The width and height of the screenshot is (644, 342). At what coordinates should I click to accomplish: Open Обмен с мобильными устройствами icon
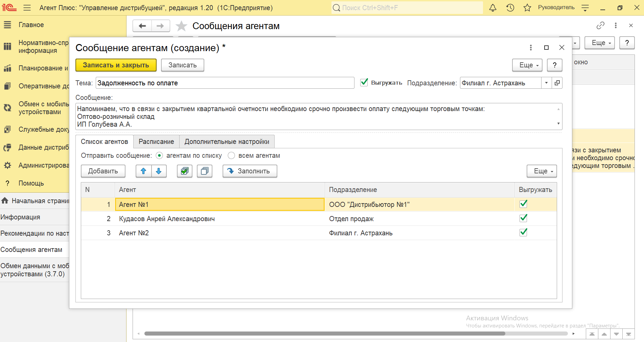click(7, 108)
